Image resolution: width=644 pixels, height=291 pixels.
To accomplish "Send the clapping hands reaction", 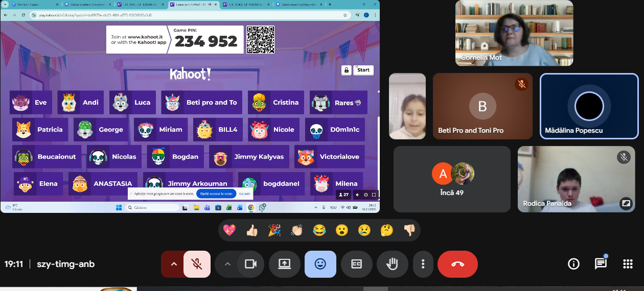I will pyautogui.click(x=297, y=230).
